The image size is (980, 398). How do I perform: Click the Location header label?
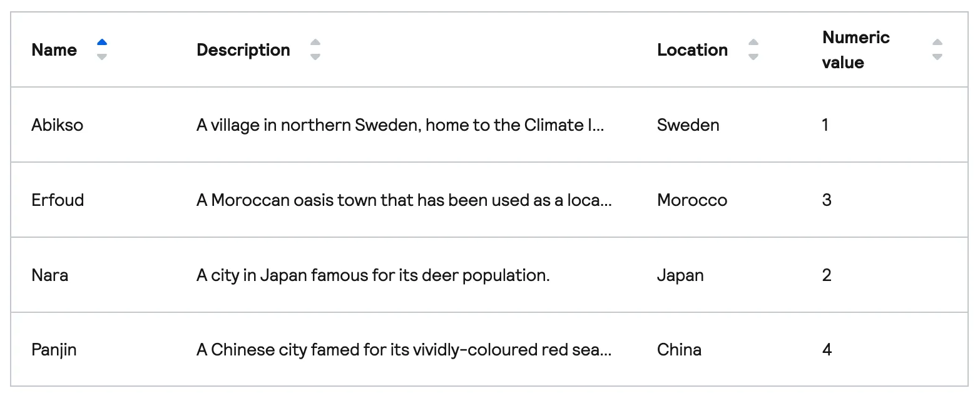point(692,50)
